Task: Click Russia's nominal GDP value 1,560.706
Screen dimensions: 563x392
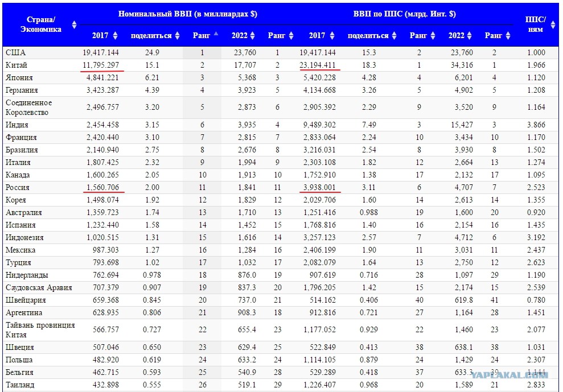Action: [102, 187]
